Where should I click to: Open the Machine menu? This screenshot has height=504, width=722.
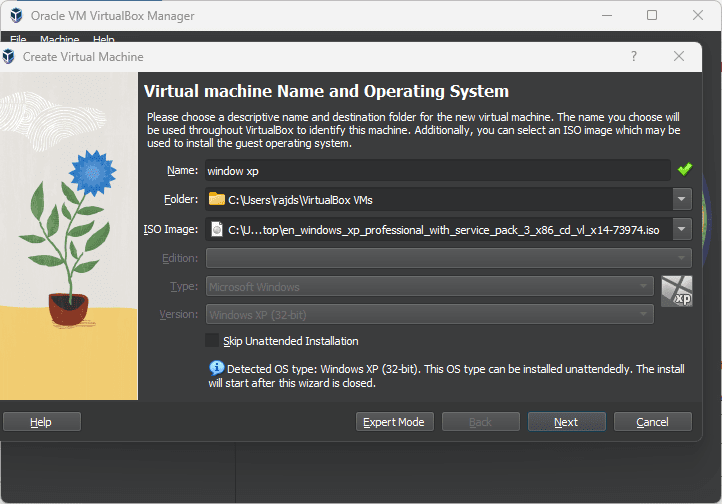coord(60,40)
